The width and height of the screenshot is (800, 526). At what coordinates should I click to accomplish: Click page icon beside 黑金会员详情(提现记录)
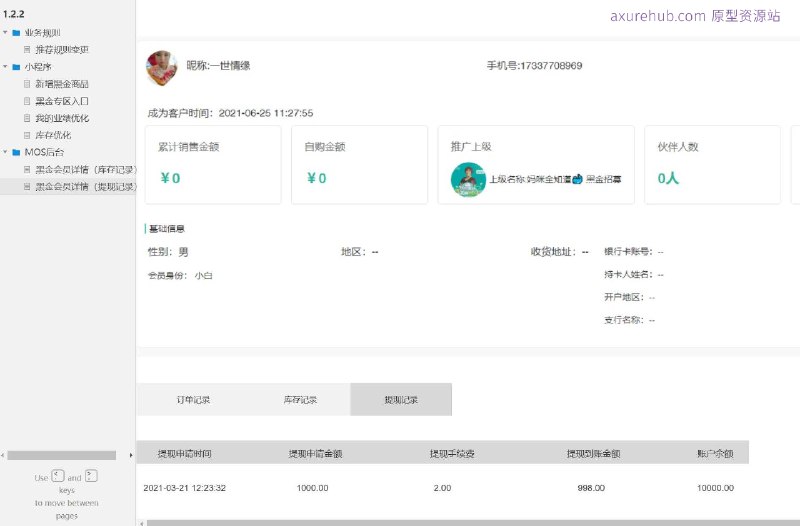click(x=27, y=186)
